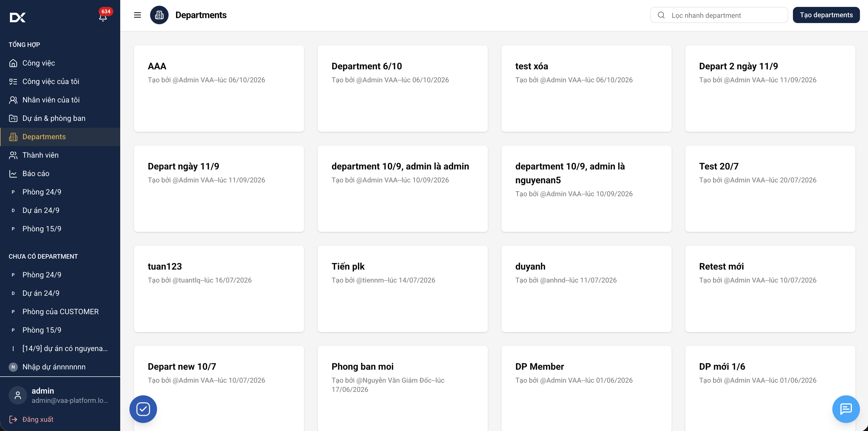Click the admin user avatar icon
Screen dimensions: 868x431
[18, 395]
